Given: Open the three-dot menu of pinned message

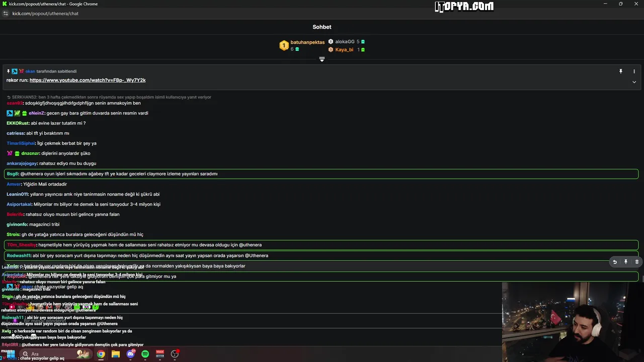Looking at the screenshot, I should pos(634,71).
